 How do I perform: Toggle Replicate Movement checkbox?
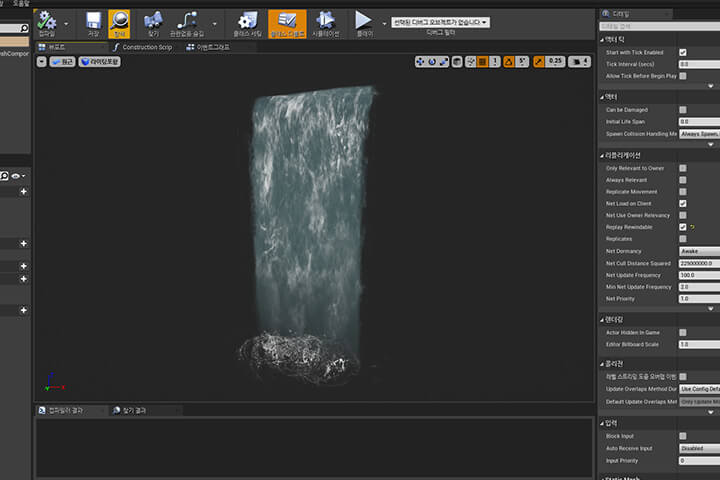(683, 192)
